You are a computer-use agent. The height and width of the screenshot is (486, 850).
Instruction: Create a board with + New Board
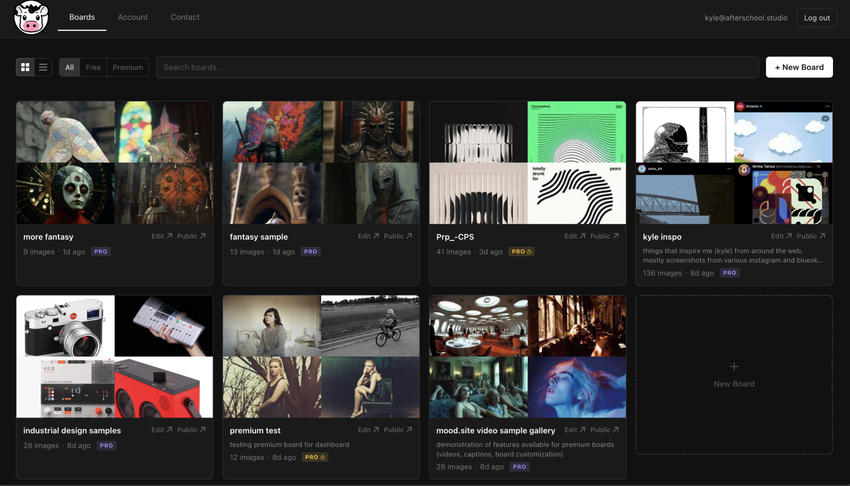(799, 67)
